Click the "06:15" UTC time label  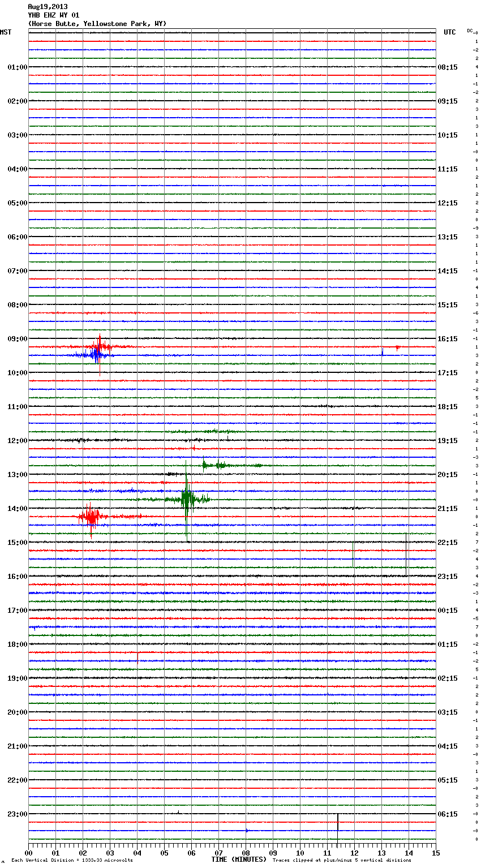tap(448, 814)
